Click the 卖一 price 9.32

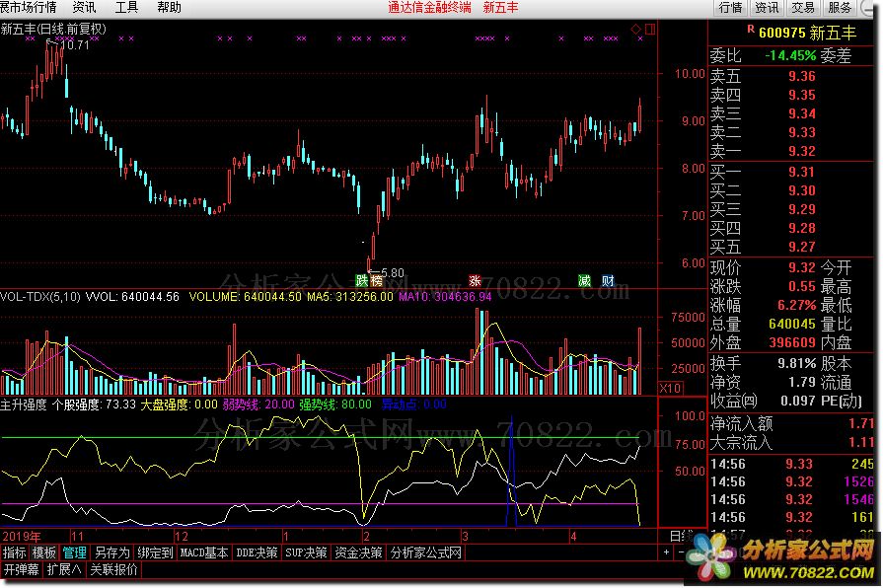coord(802,151)
